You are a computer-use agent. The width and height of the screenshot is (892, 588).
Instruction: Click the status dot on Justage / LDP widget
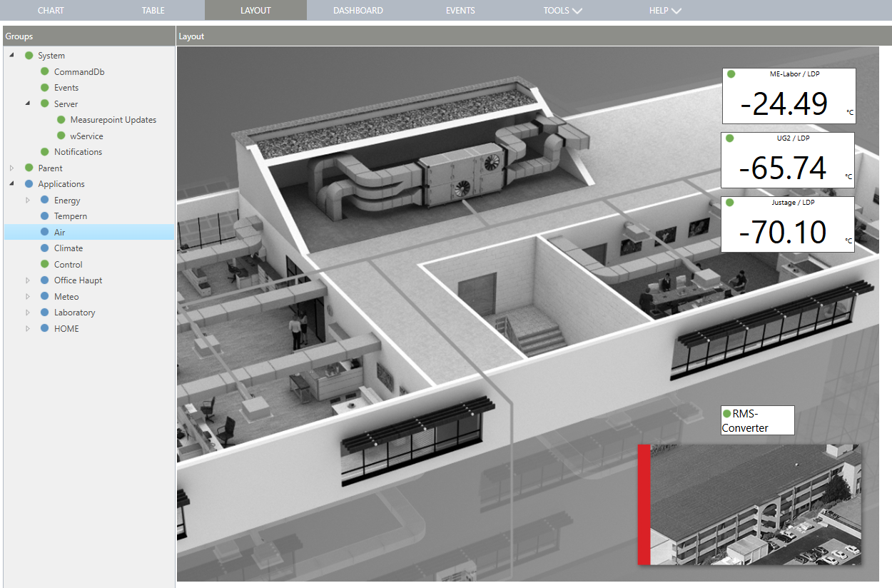[729, 202]
